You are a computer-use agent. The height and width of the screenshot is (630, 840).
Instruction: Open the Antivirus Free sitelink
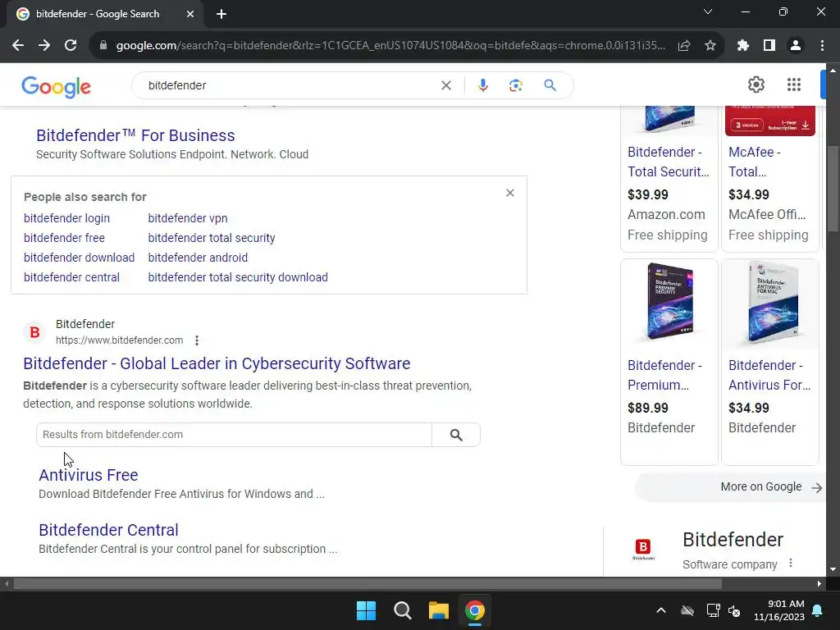pos(89,475)
